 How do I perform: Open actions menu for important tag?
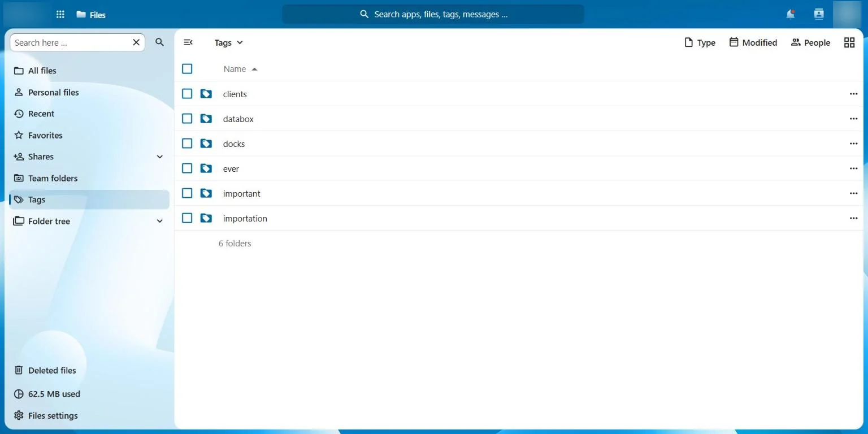click(853, 193)
